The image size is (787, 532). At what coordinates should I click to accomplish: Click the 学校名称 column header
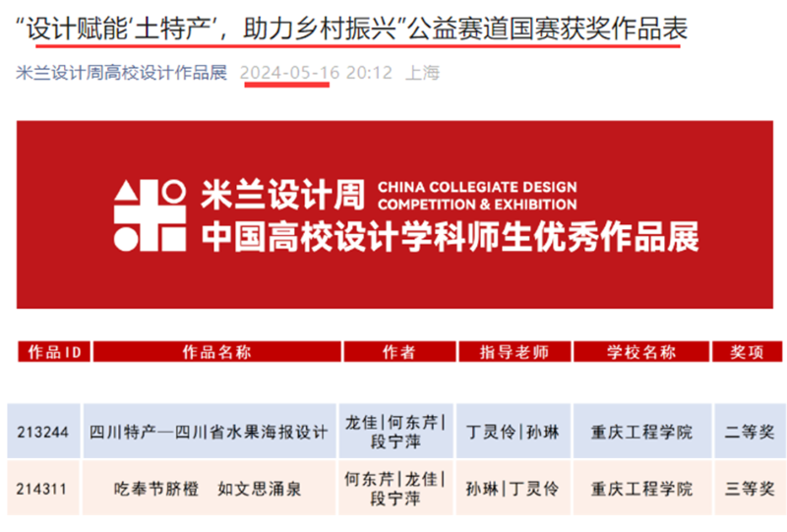640,352
